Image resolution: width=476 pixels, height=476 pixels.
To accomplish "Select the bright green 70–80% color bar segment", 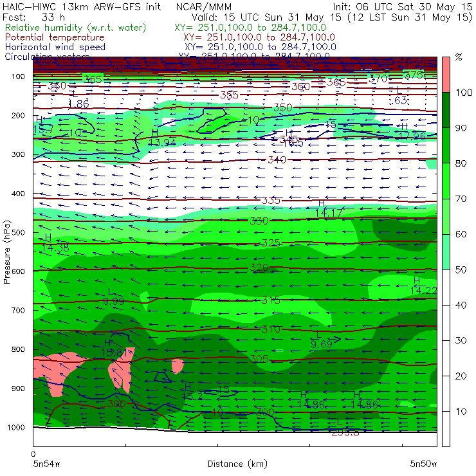I will [x=446, y=181].
